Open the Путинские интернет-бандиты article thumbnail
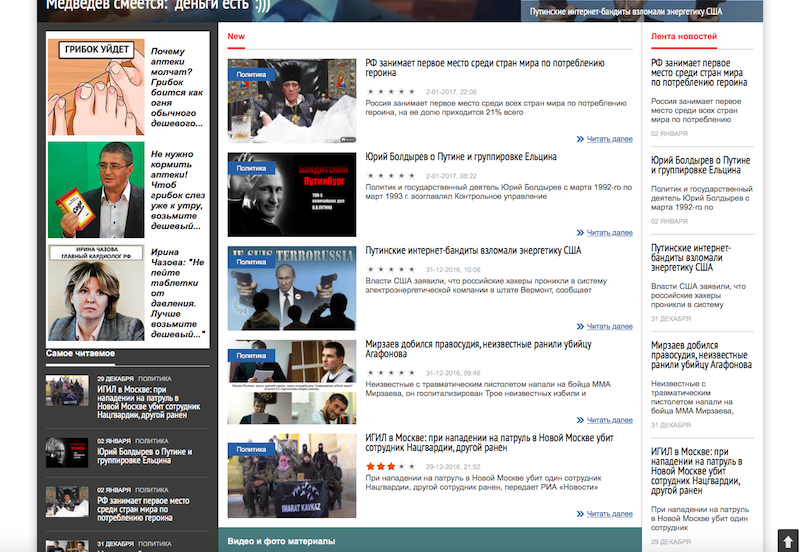Image resolution: width=800 pixels, height=552 pixels. coord(292,288)
